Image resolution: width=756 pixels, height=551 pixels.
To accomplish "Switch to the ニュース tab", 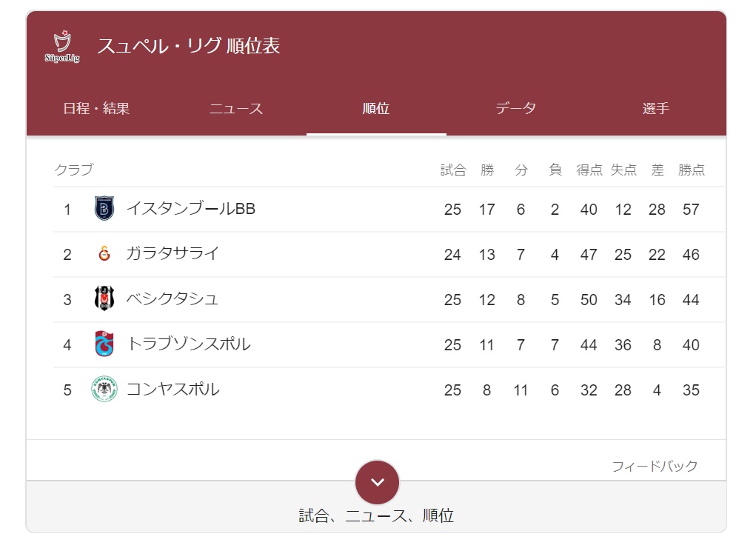I will click(236, 108).
